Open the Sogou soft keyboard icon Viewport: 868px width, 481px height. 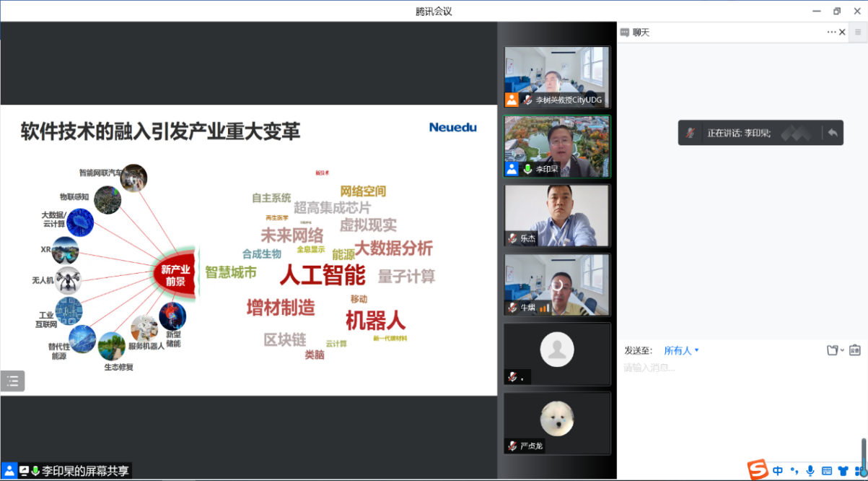click(827, 471)
